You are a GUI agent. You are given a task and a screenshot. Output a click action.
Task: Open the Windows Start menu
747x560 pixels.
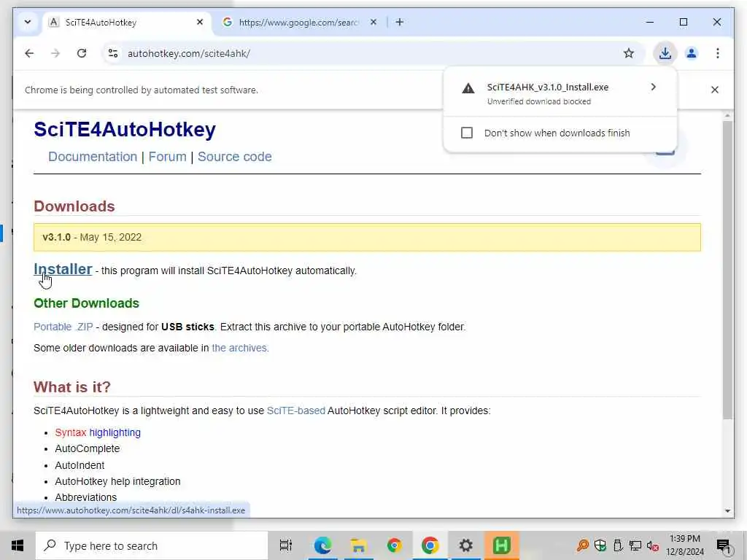click(x=18, y=545)
